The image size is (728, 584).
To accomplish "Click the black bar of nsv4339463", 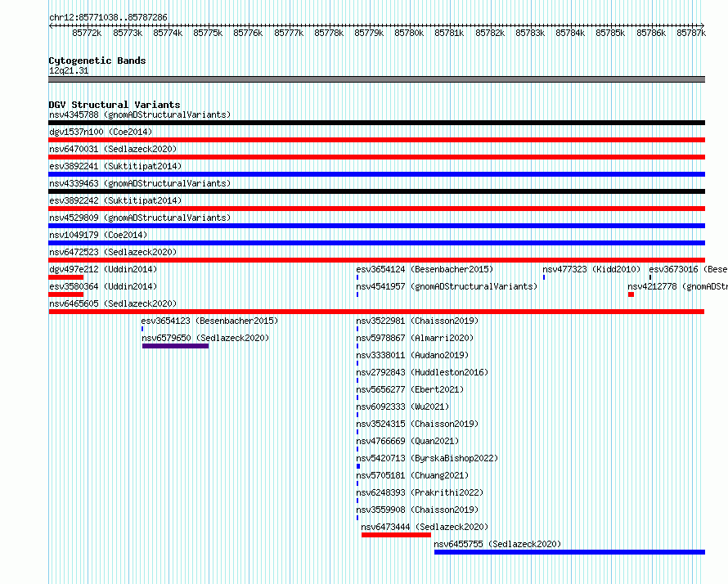I will click(x=376, y=191).
